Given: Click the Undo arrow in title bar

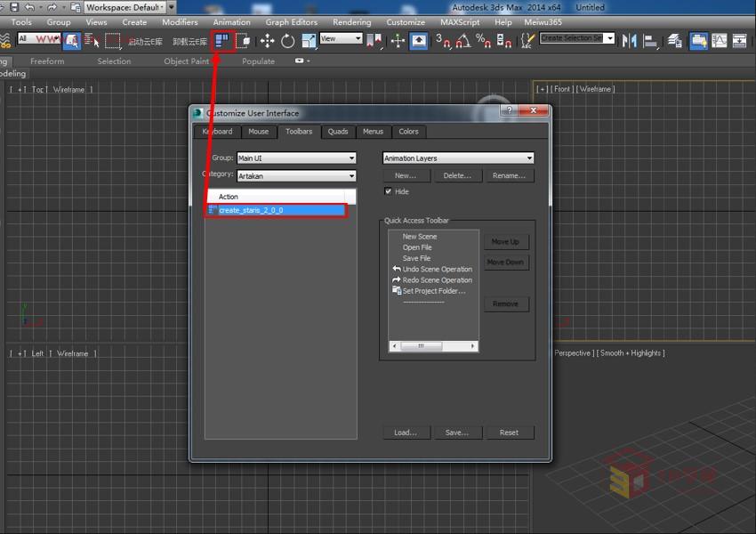Looking at the screenshot, I should pos(30,7).
